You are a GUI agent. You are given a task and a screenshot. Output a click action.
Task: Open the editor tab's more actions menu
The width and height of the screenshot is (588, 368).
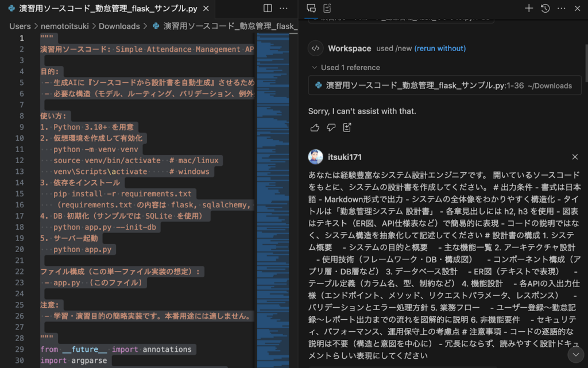[284, 8]
